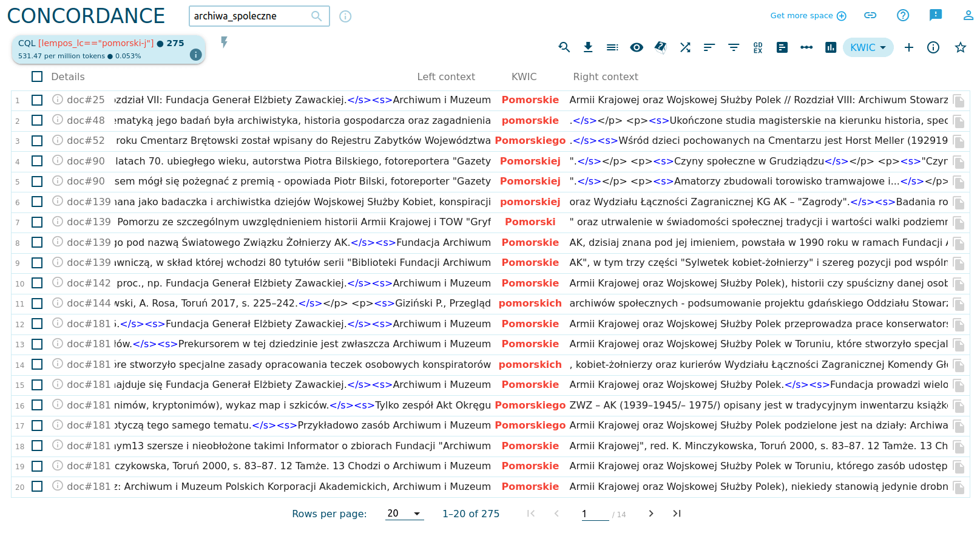Mark the checkbox for line 18
Image resolution: width=980 pixels, height=533 pixels.
point(37,446)
